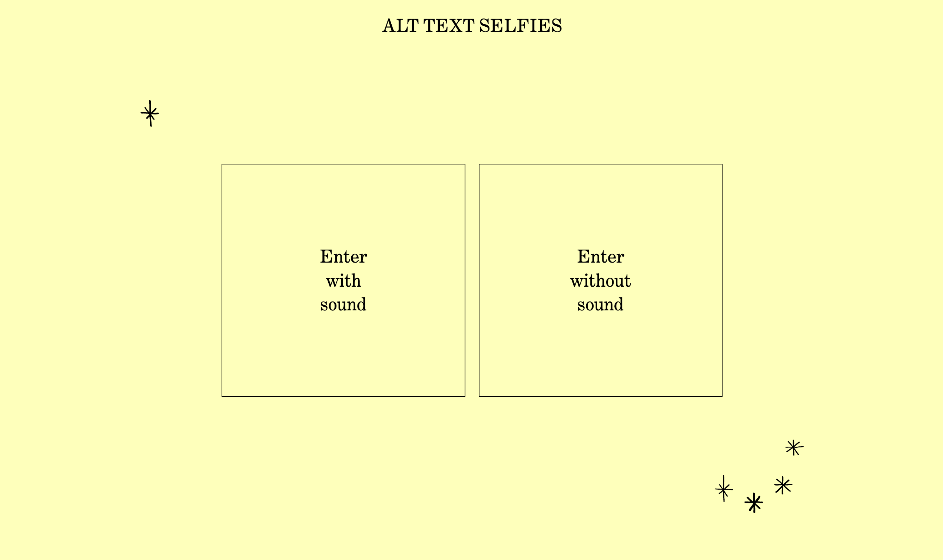
Task: Click the right entry box
Action: (600, 279)
